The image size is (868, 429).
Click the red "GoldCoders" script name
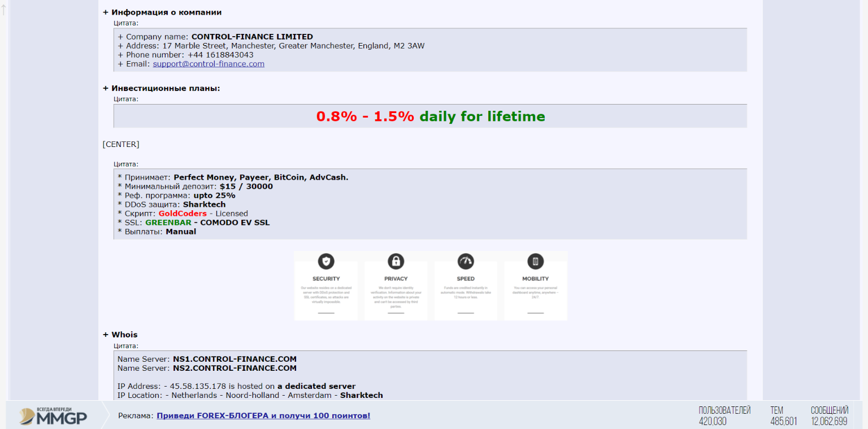coord(183,213)
